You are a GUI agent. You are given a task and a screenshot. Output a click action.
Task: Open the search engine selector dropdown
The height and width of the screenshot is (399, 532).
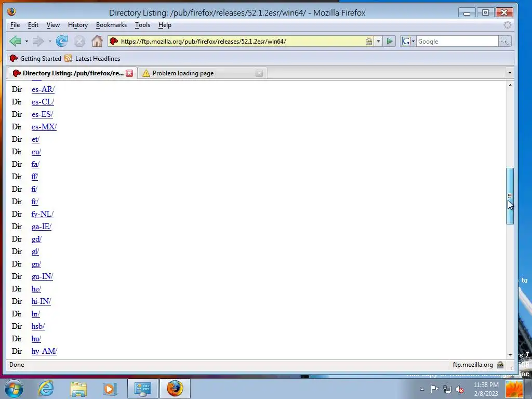point(408,42)
